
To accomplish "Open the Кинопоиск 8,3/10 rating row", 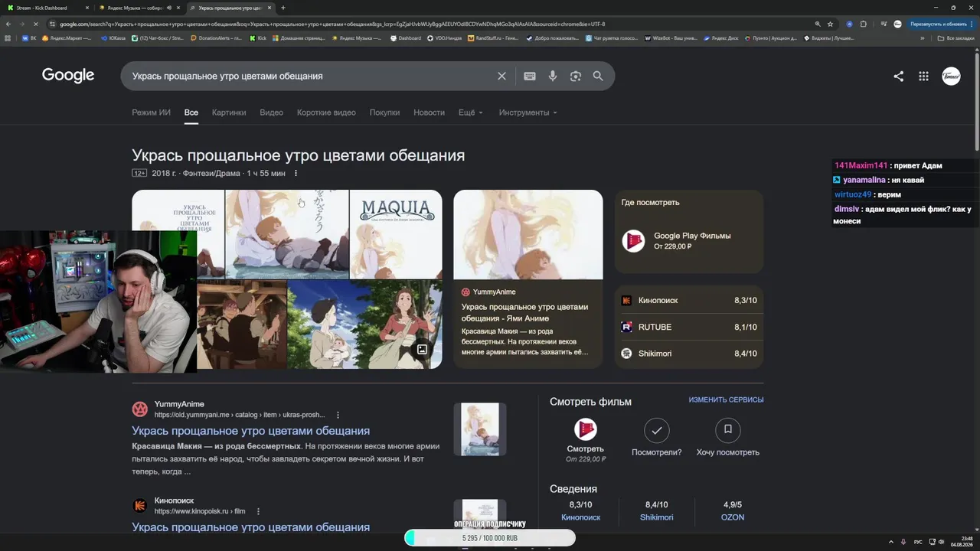I will [x=689, y=301].
